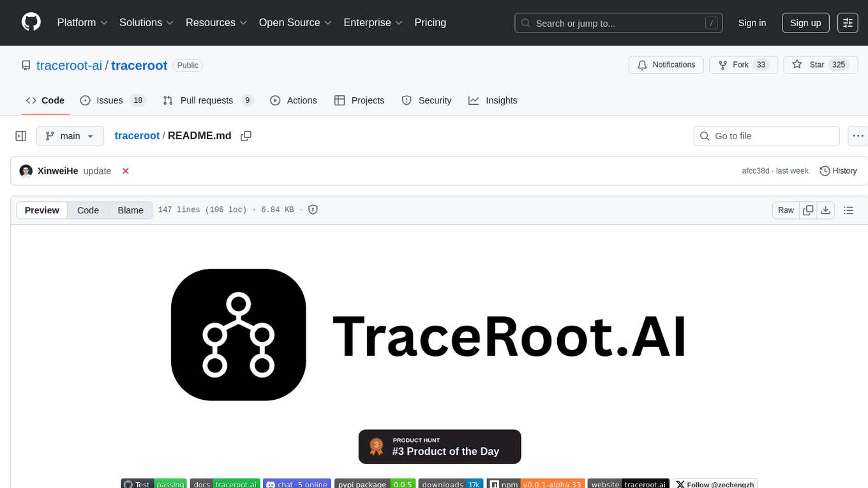Click the file security shield icon

pyautogui.click(x=313, y=210)
